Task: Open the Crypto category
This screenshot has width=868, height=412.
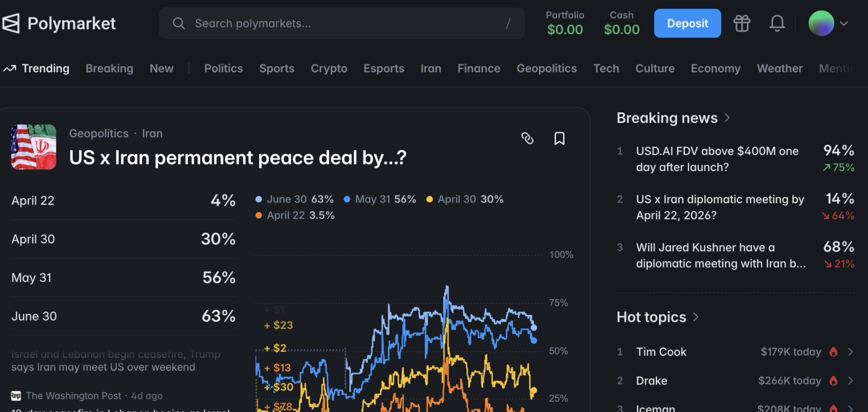Action: coord(329,68)
